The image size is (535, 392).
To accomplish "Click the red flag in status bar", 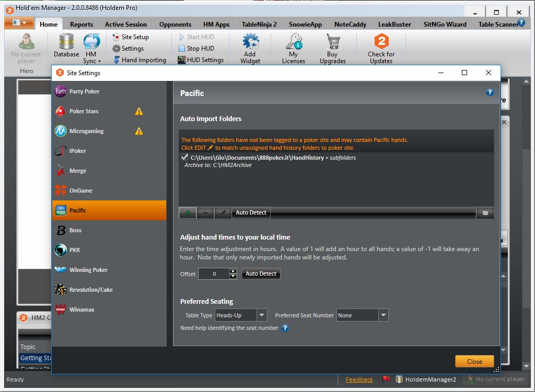I will coord(386,379).
